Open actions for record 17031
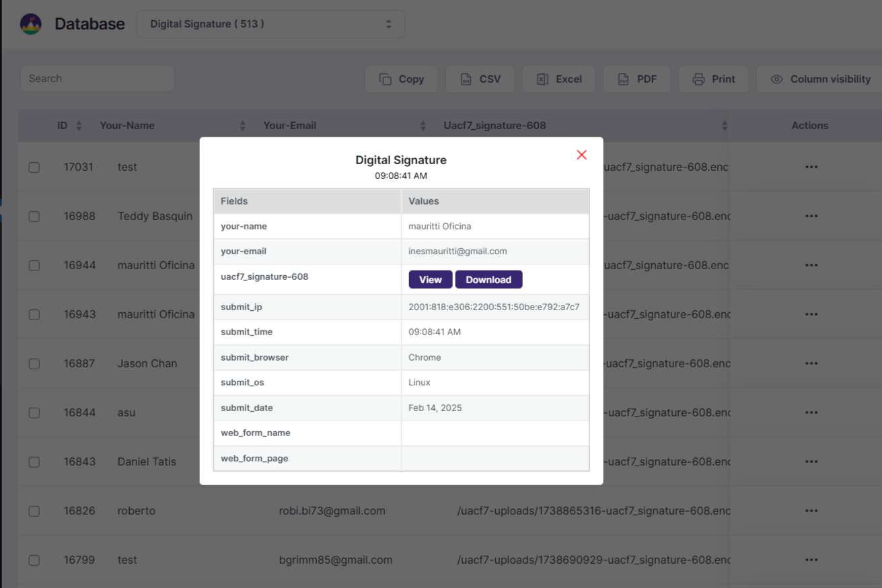Image resolution: width=882 pixels, height=588 pixels. pos(811,167)
